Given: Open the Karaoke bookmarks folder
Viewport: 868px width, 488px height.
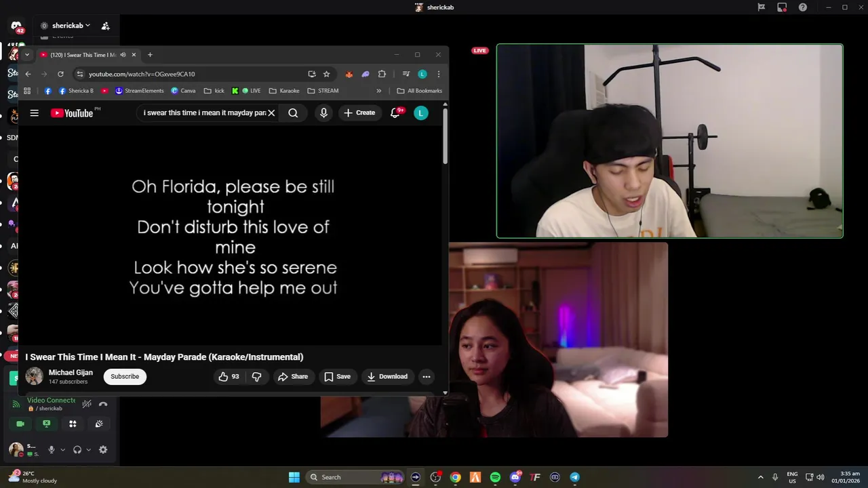Looking at the screenshot, I should click(284, 91).
